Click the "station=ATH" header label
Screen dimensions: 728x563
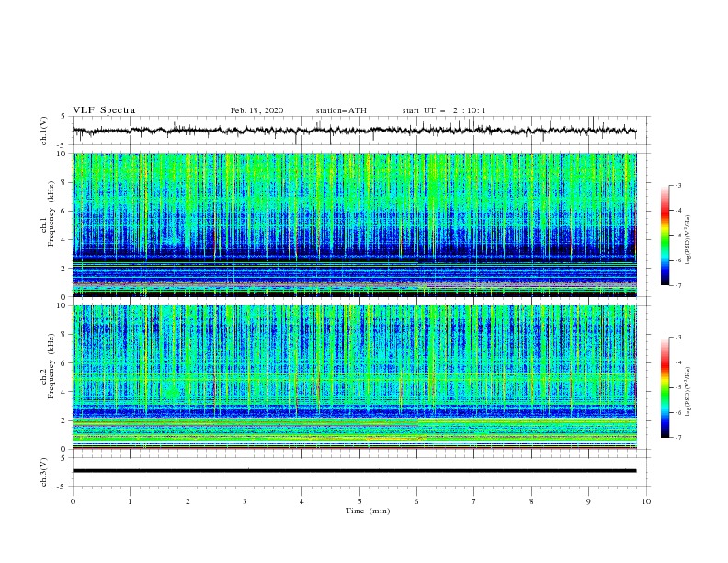click(x=341, y=110)
